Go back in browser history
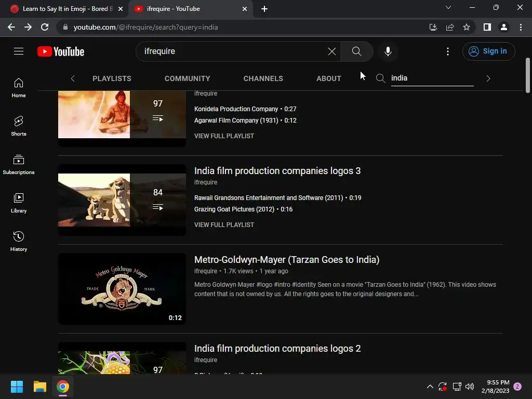Image resolution: width=532 pixels, height=399 pixels. [11, 27]
